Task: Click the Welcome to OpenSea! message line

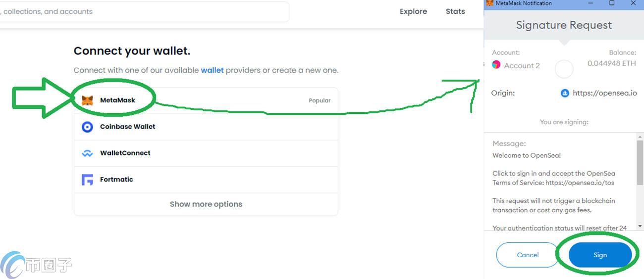Action: tap(527, 155)
